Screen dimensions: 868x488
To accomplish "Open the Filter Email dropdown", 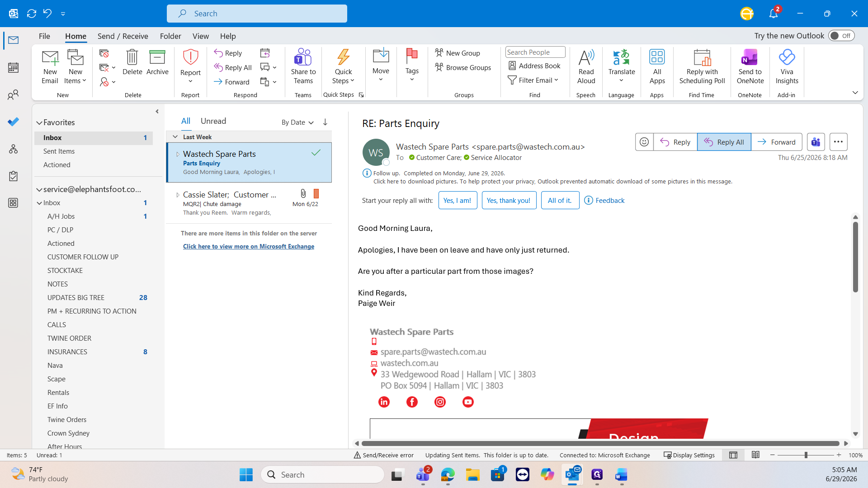I will [533, 80].
